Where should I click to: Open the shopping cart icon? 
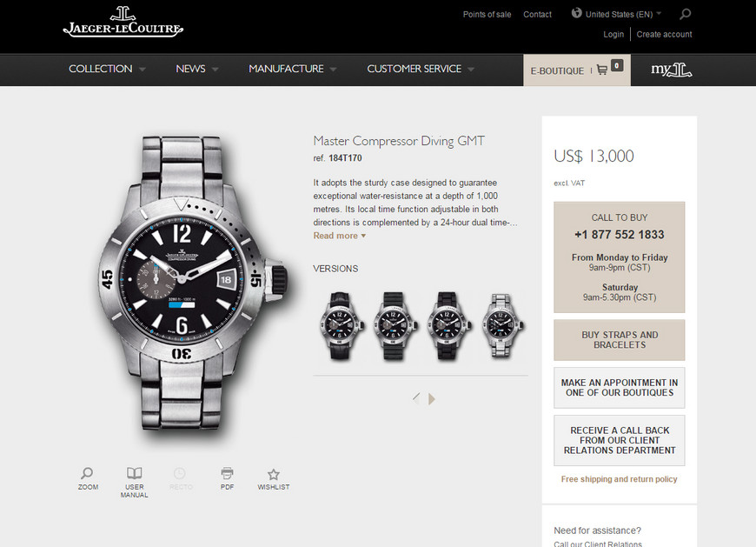[x=601, y=70]
